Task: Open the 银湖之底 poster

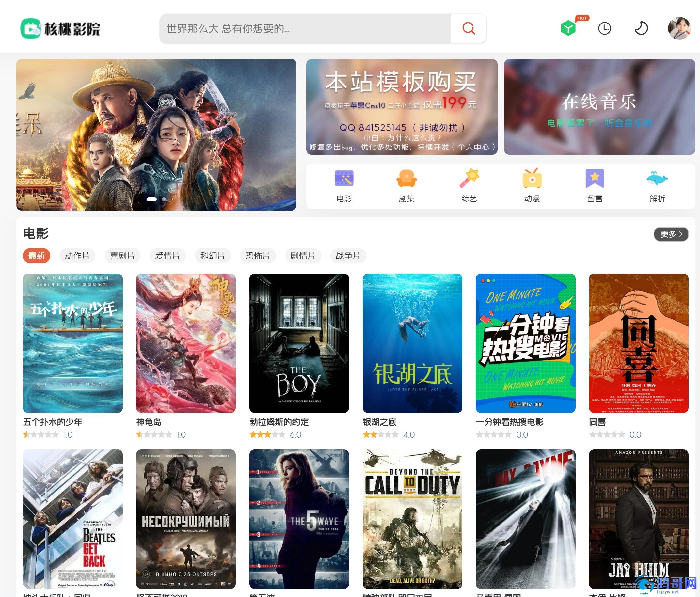Action: click(x=412, y=343)
